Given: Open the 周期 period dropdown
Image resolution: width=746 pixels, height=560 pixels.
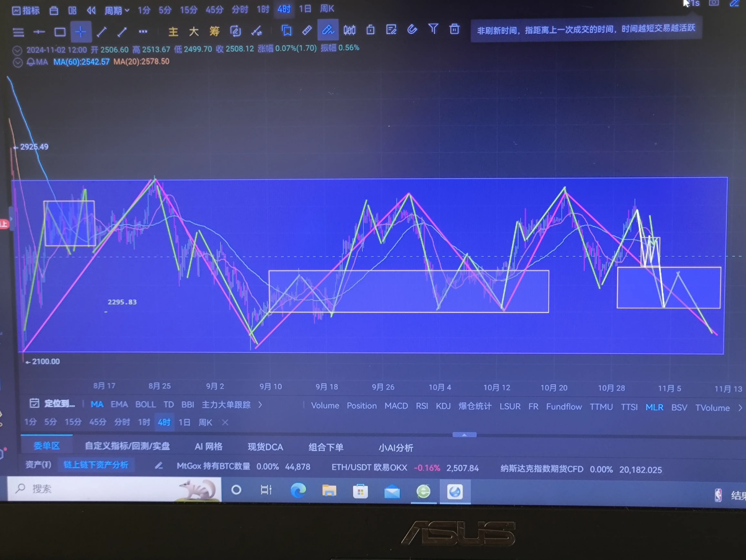Looking at the screenshot, I should coord(117,10).
